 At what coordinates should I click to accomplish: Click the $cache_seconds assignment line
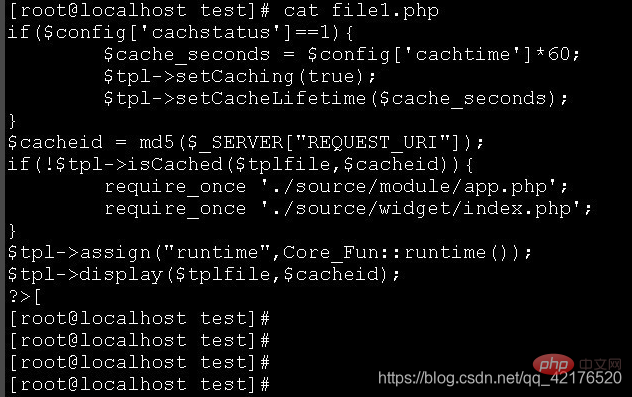[342, 54]
